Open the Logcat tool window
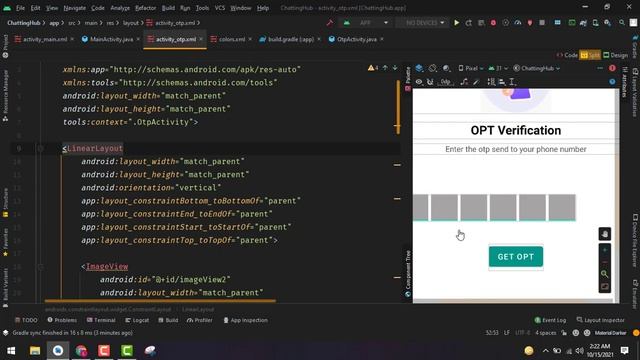This screenshot has height=360, width=640. [137, 320]
